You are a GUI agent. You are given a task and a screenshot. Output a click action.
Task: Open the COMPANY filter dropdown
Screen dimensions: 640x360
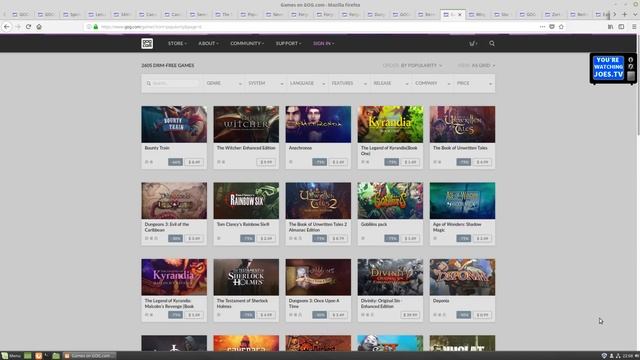[x=432, y=83]
